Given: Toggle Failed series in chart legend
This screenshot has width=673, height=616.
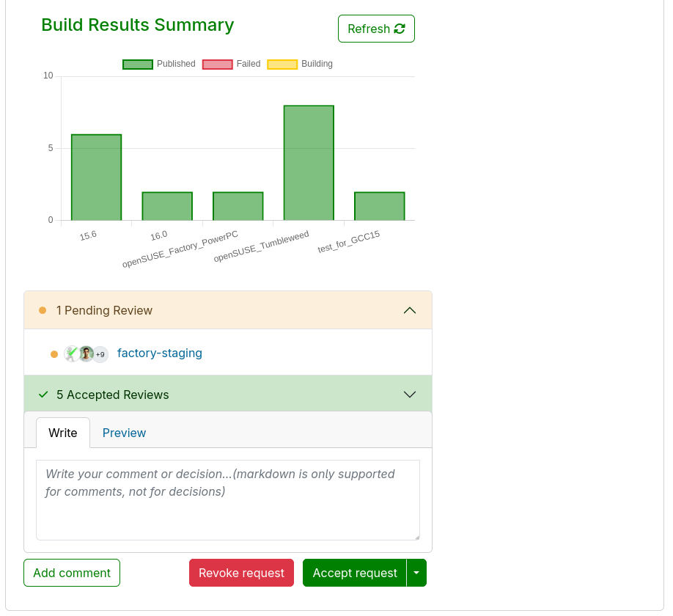Looking at the screenshot, I should point(232,64).
